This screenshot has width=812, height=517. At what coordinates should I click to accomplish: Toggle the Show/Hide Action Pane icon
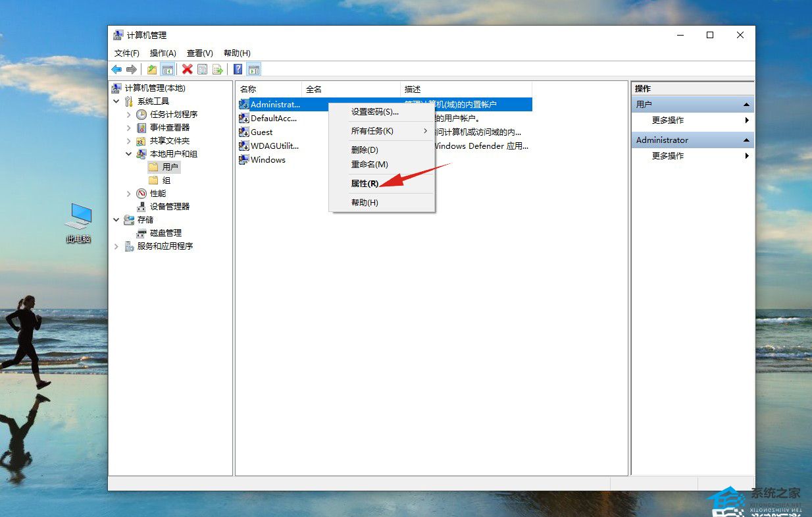(254, 69)
